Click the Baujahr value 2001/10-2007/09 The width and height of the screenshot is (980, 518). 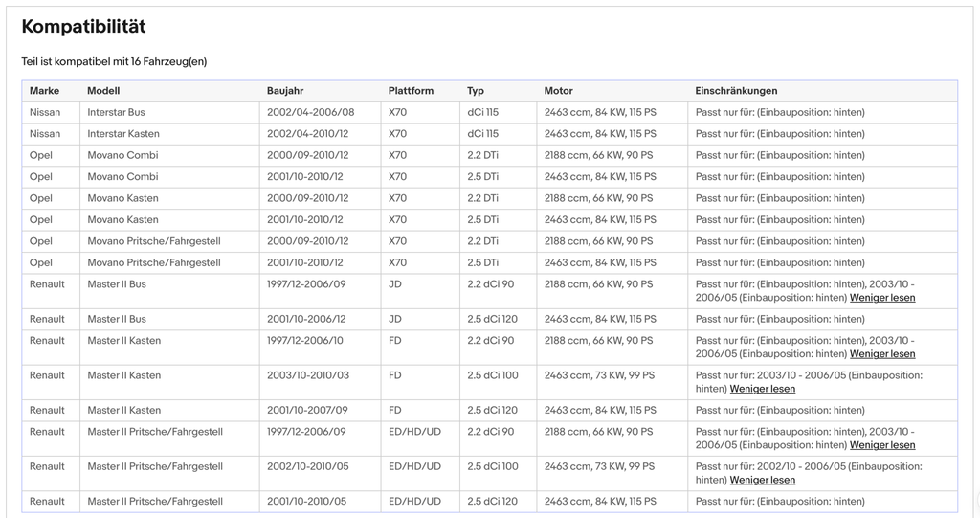(x=307, y=411)
